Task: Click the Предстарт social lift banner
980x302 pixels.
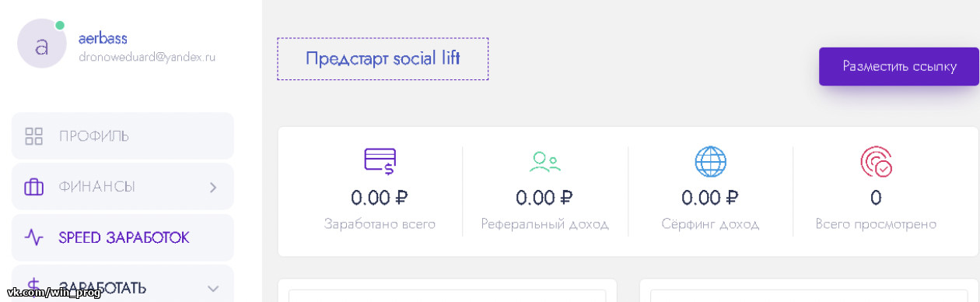Action: [383, 58]
